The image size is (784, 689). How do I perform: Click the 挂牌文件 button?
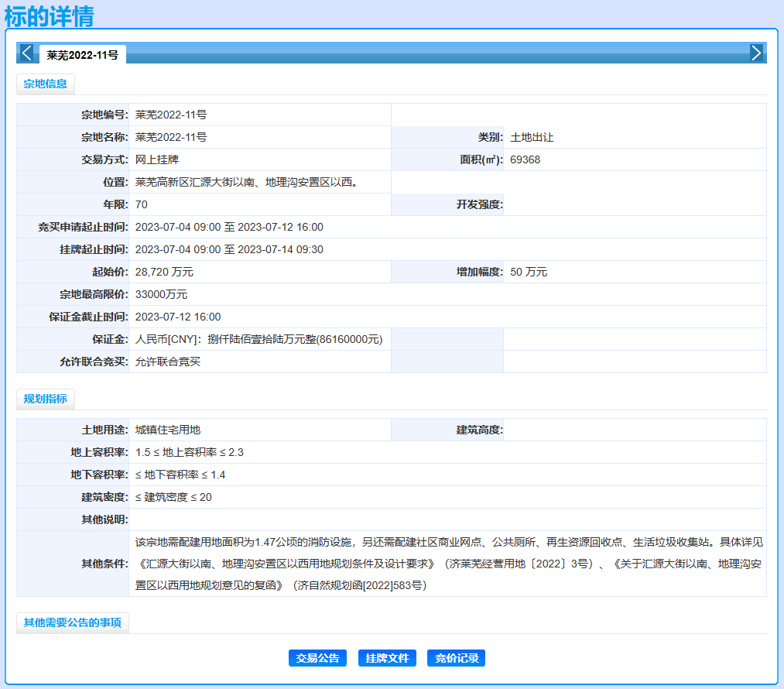pyautogui.click(x=387, y=658)
